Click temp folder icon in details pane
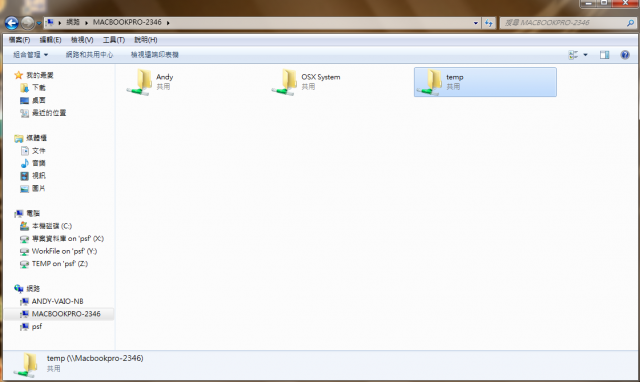 26,365
